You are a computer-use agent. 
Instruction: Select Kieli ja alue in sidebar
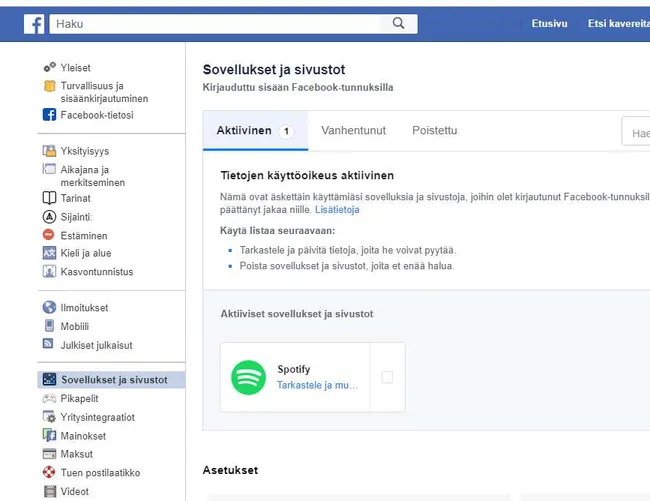click(x=86, y=254)
